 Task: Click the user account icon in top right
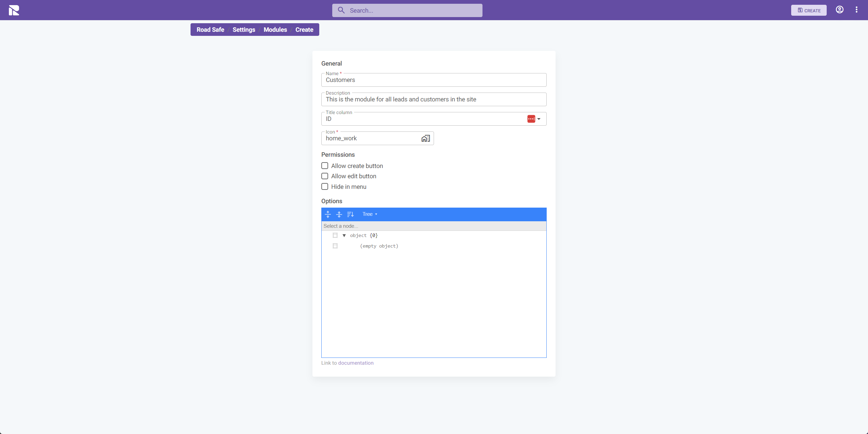tap(840, 10)
